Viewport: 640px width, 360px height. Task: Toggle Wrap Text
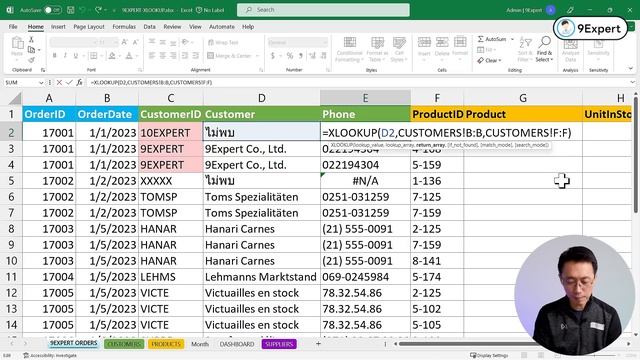(223, 42)
